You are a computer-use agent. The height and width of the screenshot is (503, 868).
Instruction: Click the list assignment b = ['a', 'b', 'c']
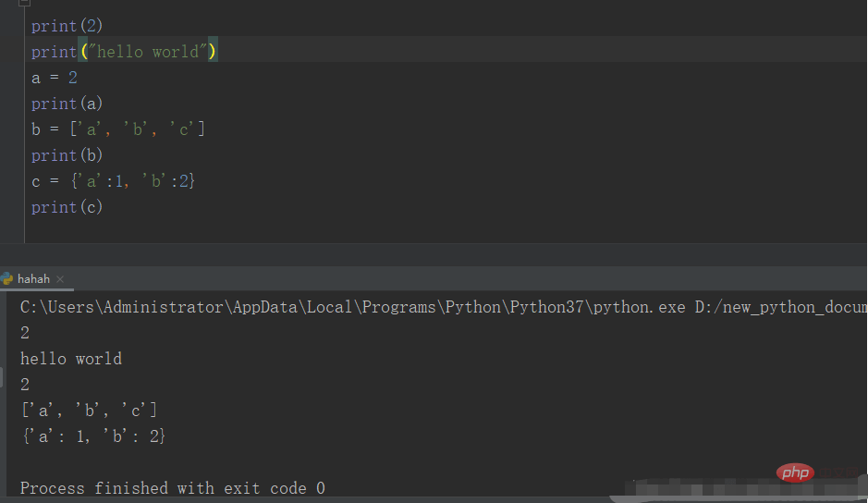(118, 129)
